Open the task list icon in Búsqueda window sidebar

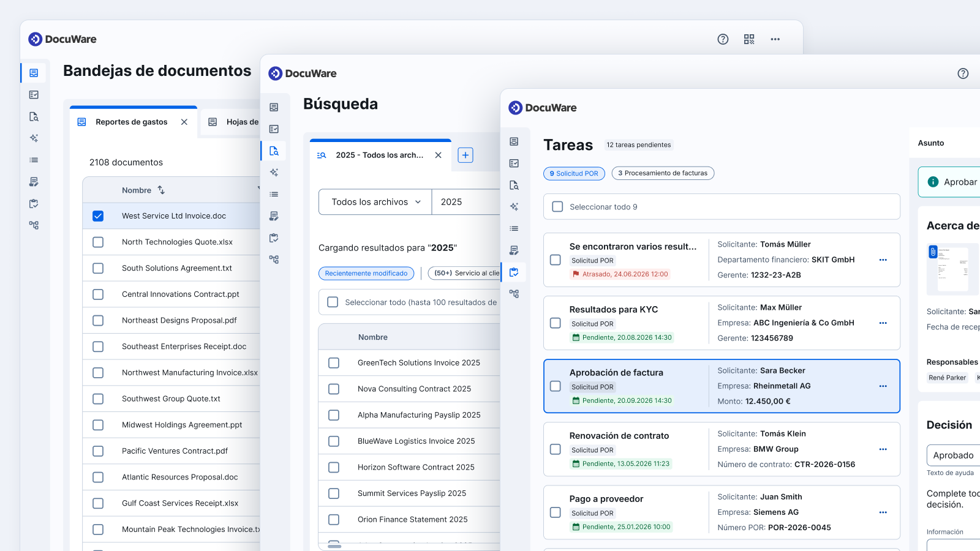(274, 129)
